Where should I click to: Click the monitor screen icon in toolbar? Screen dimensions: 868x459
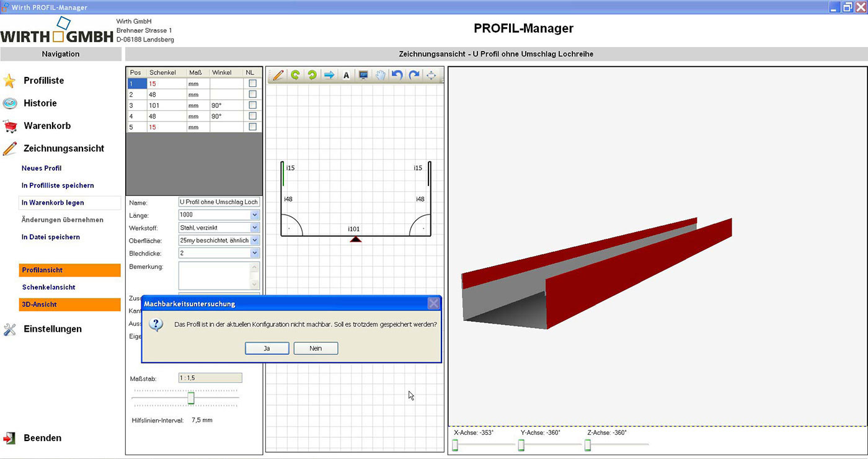(363, 75)
